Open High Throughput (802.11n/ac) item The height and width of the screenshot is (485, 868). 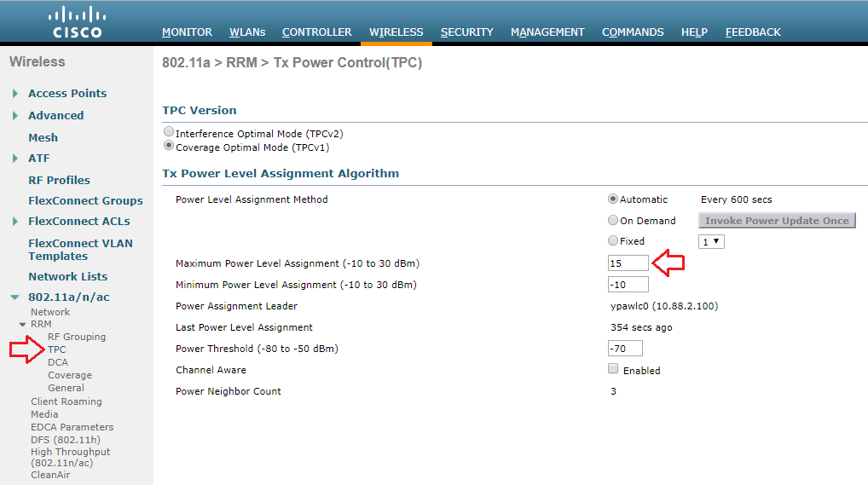[x=70, y=458]
